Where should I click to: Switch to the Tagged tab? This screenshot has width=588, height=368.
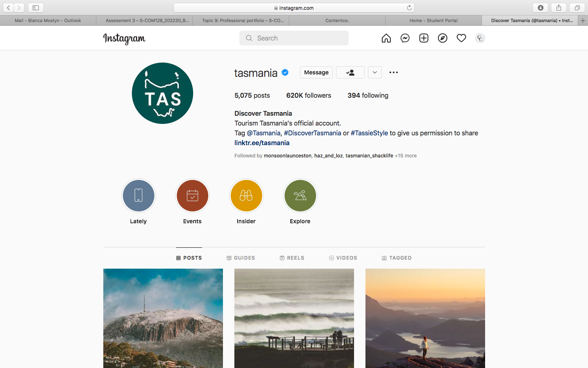396,258
